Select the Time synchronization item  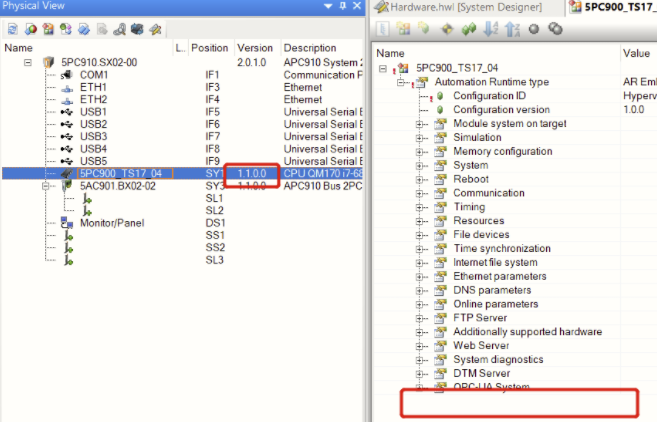502,249
